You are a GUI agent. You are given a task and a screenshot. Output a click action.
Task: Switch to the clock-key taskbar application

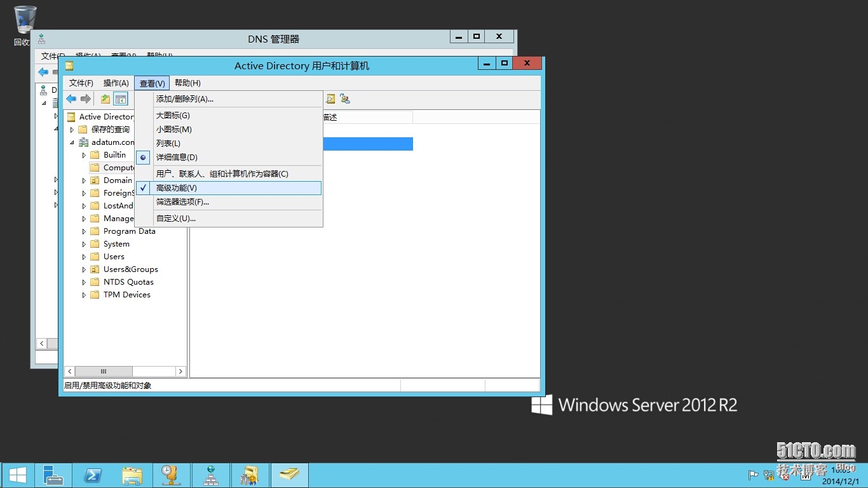[170, 475]
